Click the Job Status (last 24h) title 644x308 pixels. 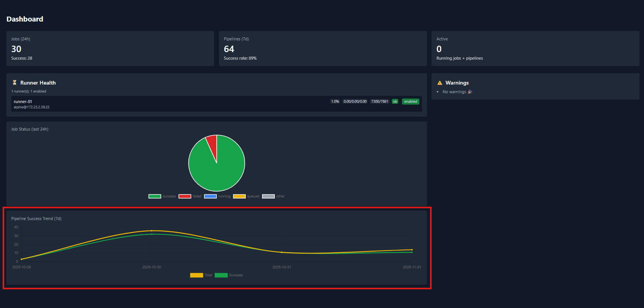point(30,129)
